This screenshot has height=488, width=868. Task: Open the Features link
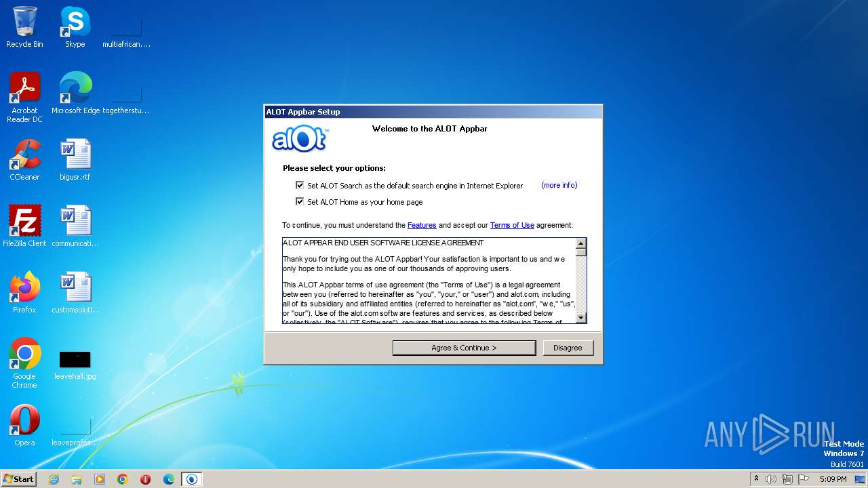(422, 225)
